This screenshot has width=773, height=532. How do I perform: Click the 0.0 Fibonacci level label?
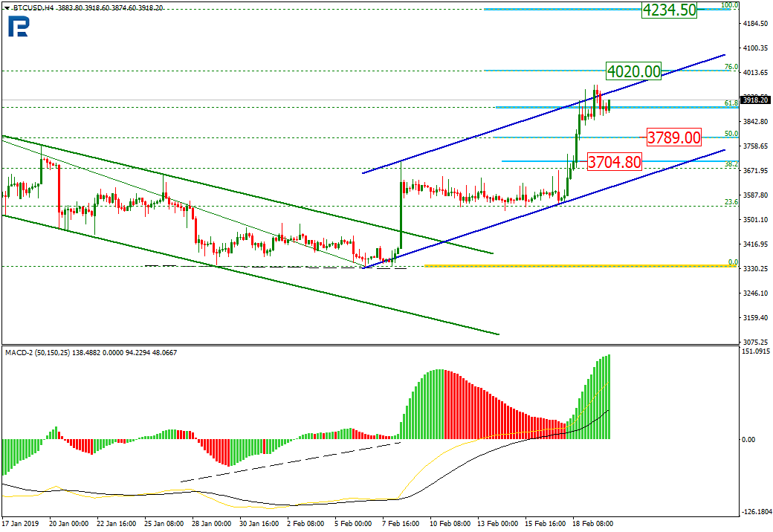click(x=733, y=262)
